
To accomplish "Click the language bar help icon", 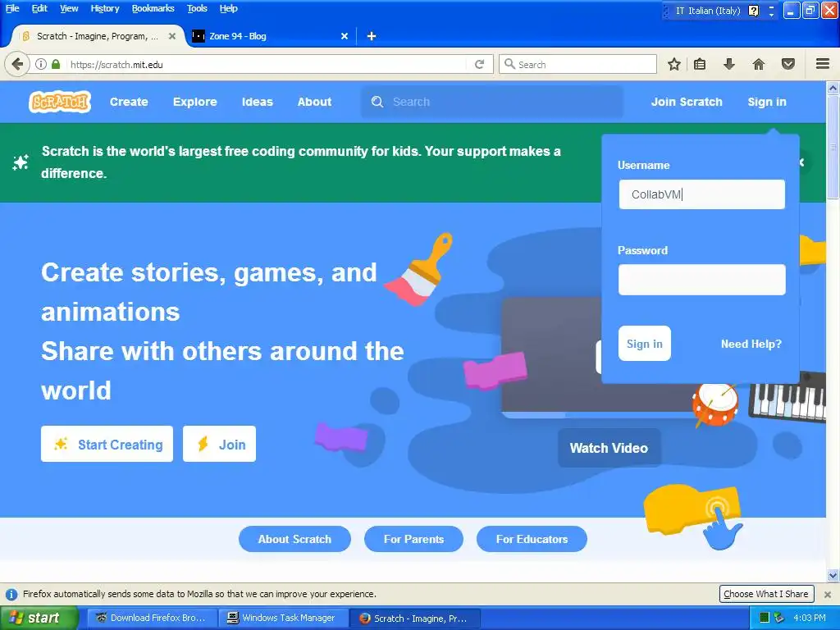I will click(x=754, y=11).
